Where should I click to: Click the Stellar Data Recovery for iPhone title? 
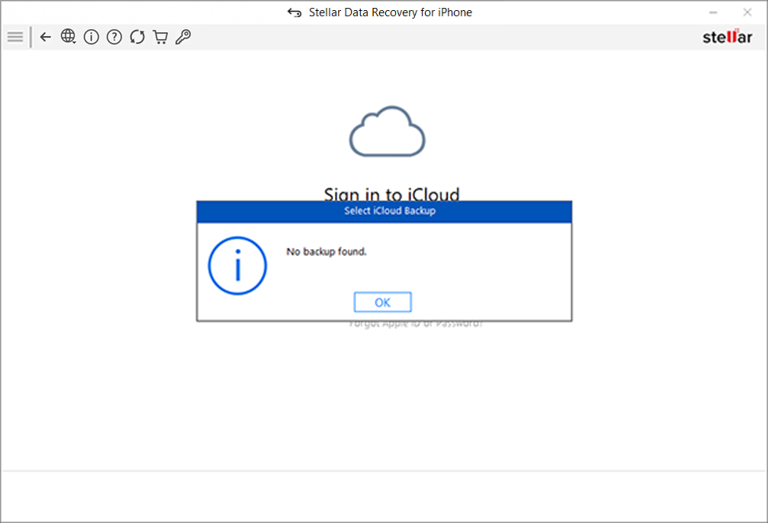[390, 12]
